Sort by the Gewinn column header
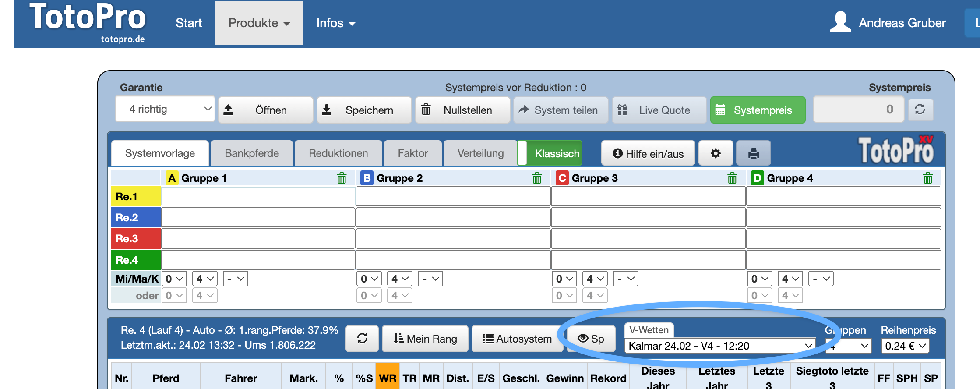 pos(565,378)
